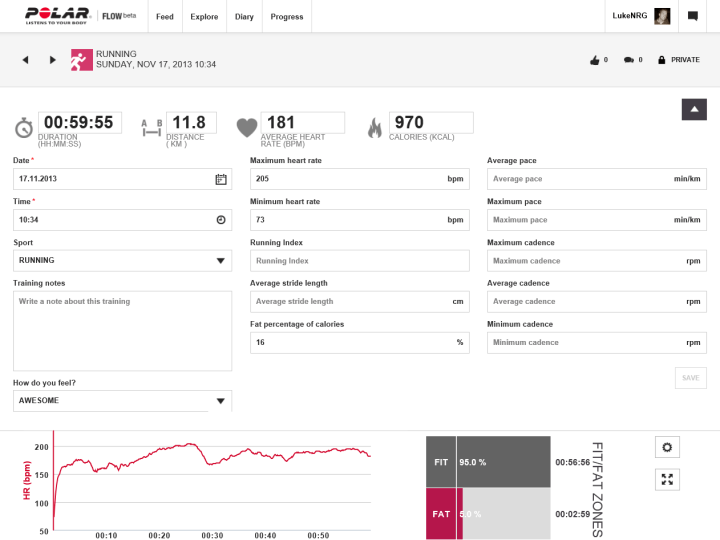Expand the graph to fullscreen

tap(667, 479)
